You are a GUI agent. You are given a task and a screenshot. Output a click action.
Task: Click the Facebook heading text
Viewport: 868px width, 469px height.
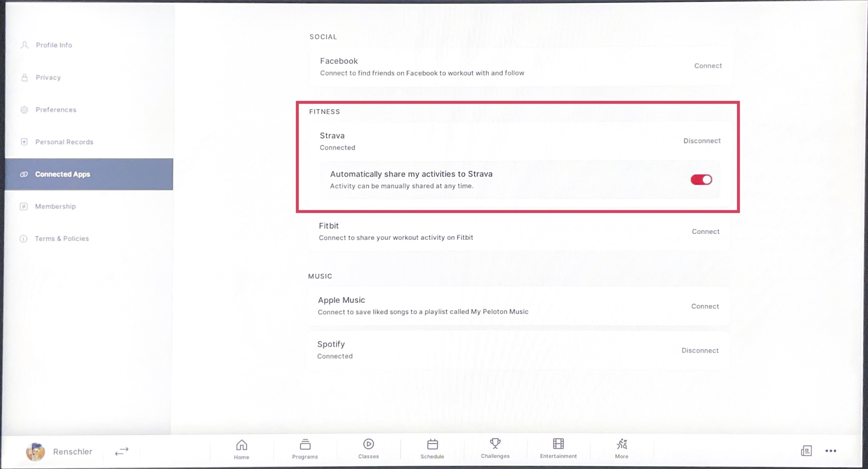339,61
